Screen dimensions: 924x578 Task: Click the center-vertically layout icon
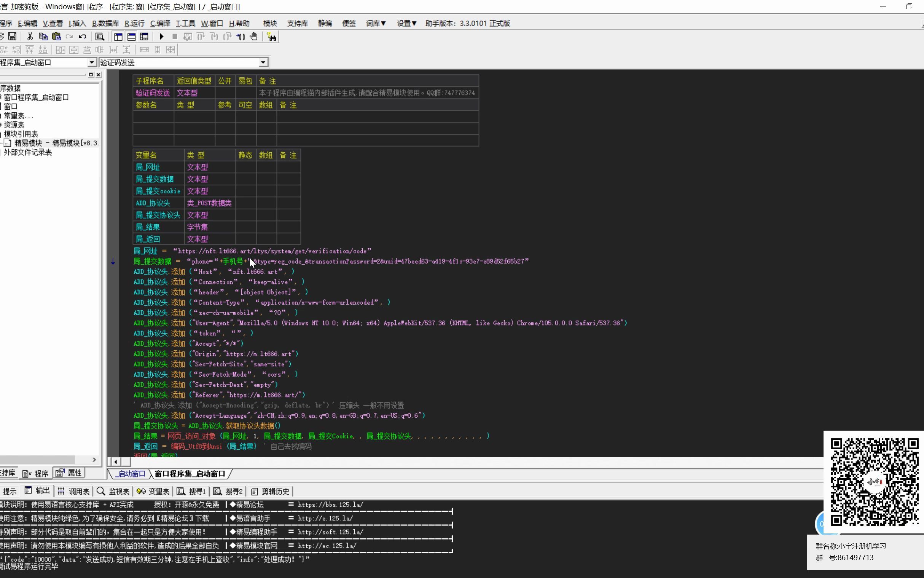click(74, 50)
